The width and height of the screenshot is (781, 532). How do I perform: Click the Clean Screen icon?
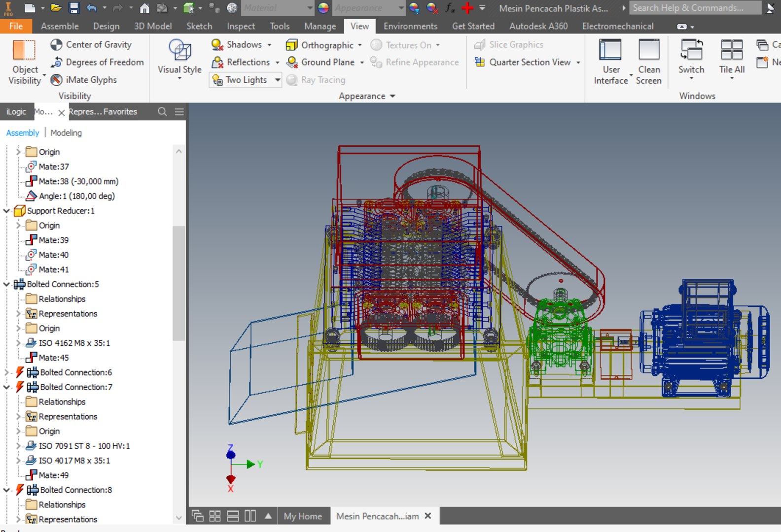coord(648,50)
